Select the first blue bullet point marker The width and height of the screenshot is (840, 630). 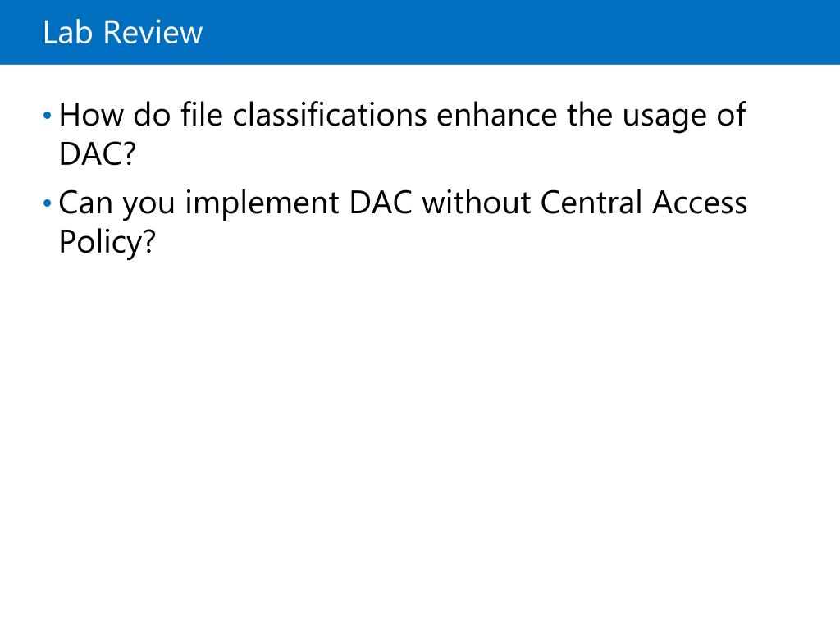point(47,115)
